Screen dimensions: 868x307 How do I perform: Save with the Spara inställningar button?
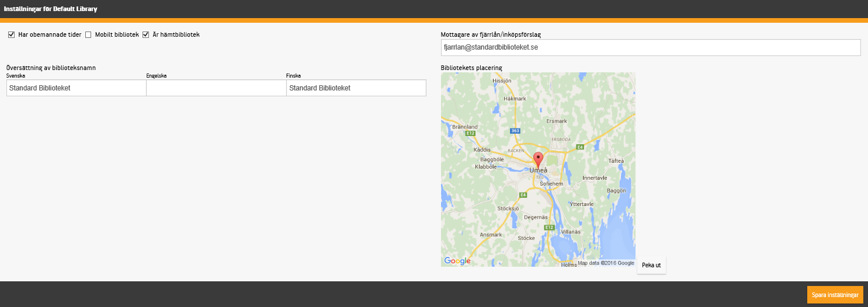[835, 295]
